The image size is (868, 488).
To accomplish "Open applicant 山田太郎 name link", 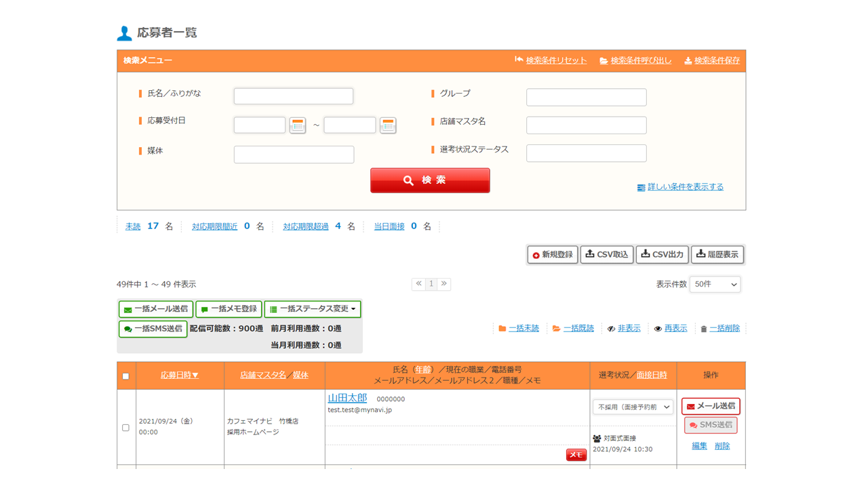I will [x=347, y=398].
